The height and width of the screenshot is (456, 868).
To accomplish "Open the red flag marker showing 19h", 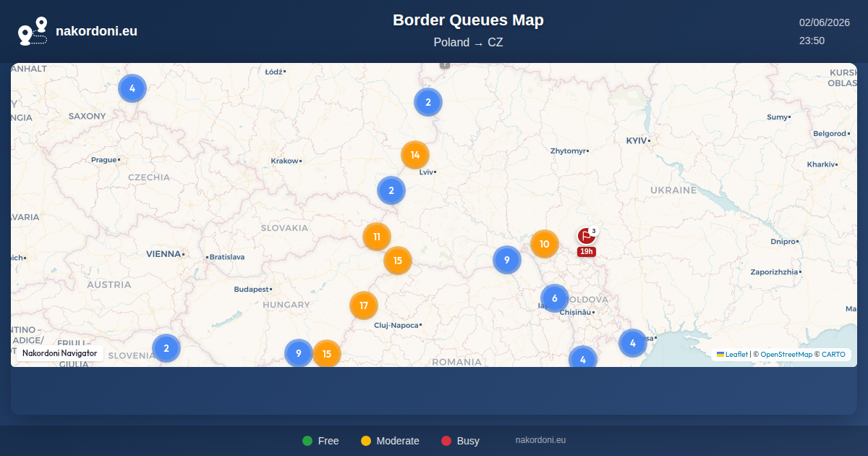I will [x=587, y=237].
